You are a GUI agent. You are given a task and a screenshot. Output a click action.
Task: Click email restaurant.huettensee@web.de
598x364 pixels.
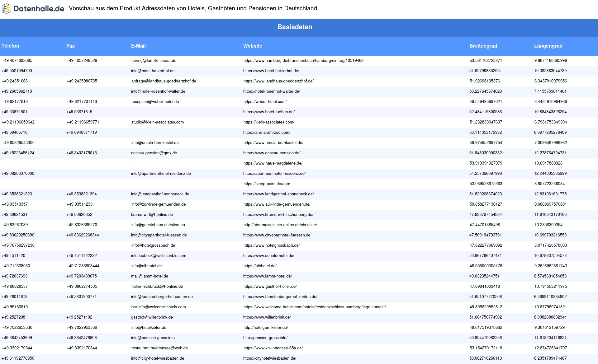[x=159, y=348]
